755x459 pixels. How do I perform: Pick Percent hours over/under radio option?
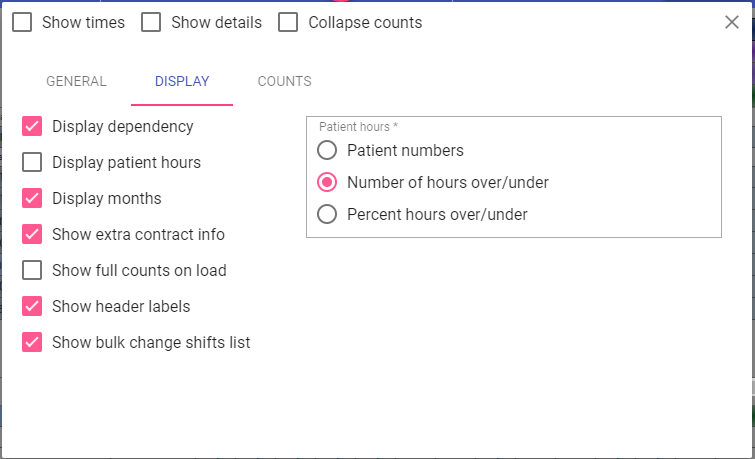point(327,214)
